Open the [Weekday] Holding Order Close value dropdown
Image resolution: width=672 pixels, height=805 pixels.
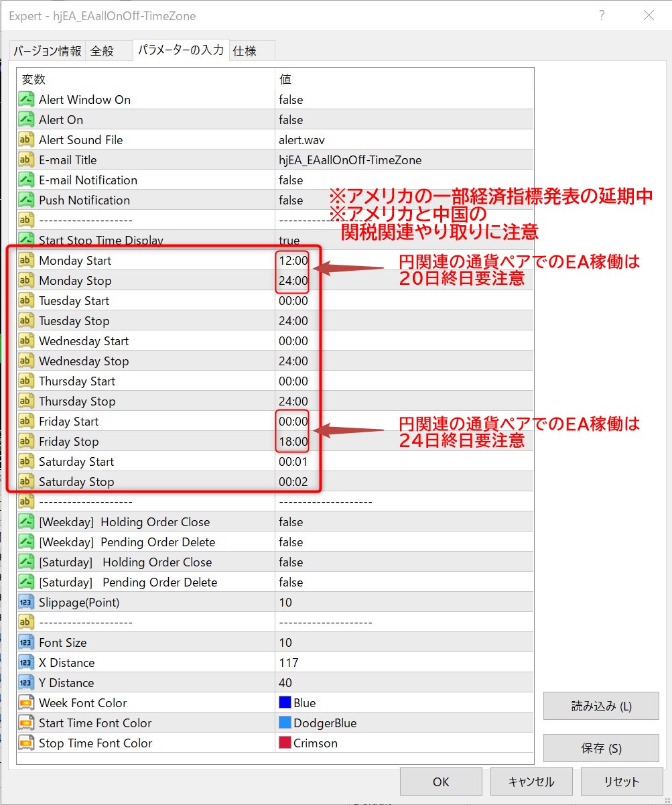pos(402,522)
